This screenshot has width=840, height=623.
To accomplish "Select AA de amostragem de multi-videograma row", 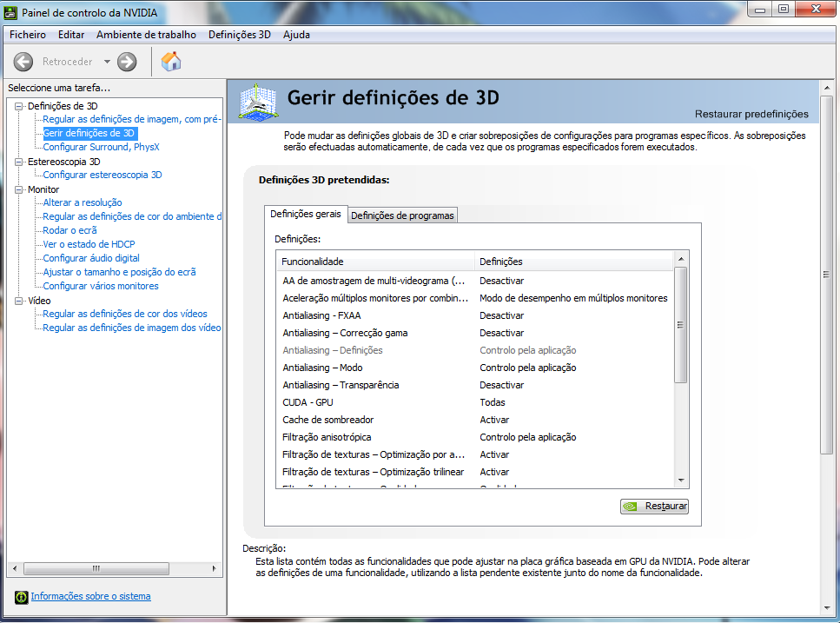I will point(474,281).
